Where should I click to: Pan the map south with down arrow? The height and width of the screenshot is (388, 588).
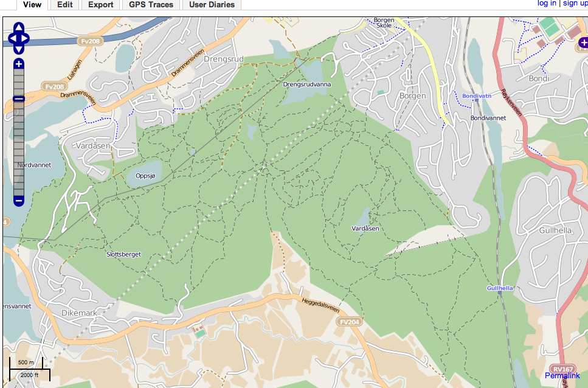[x=18, y=49]
